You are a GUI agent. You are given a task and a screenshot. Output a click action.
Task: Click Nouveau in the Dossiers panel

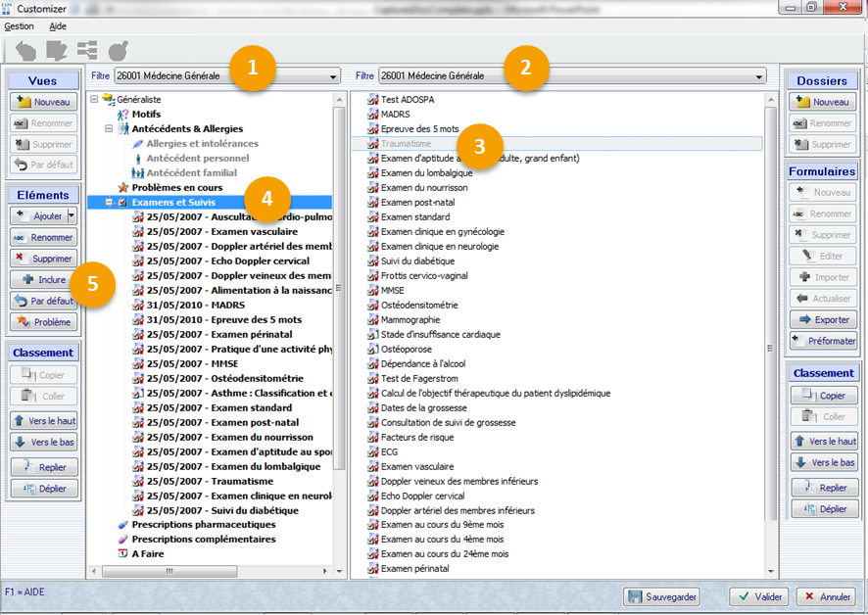click(823, 102)
